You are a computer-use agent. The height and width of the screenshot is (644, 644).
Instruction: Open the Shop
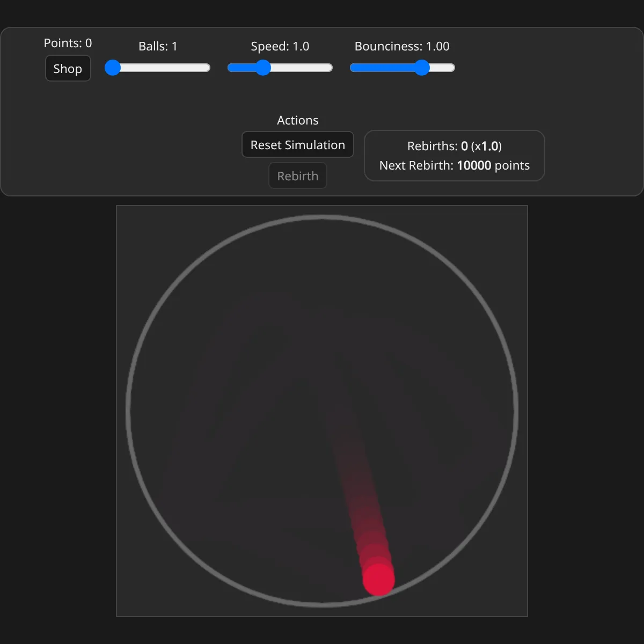pyautogui.click(x=68, y=69)
